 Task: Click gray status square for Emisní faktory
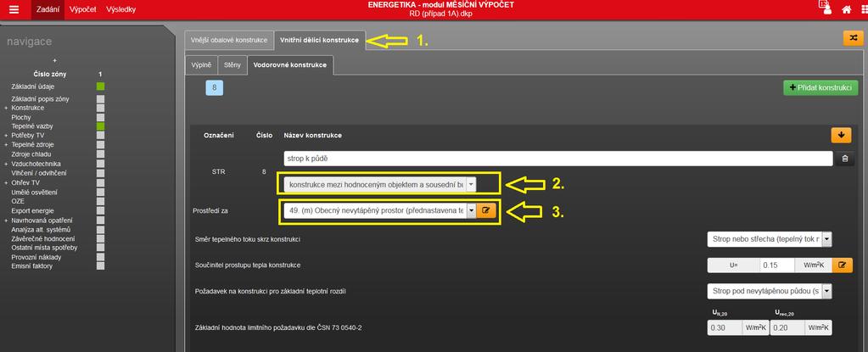tap(100, 266)
